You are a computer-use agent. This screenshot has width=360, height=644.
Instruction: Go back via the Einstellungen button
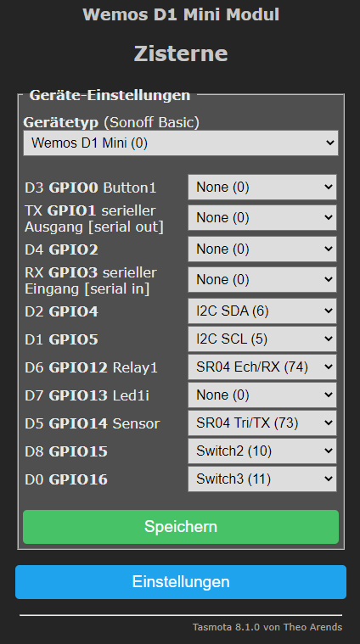(x=181, y=582)
